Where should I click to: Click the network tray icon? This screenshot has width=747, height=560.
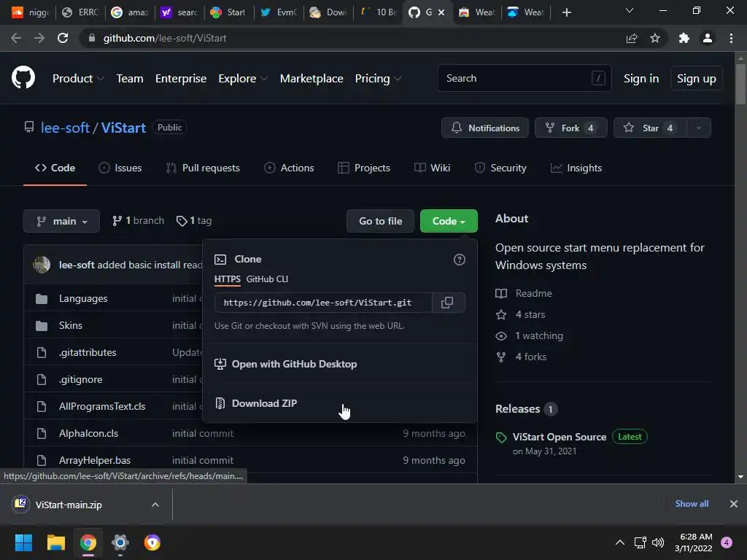(640, 542)
